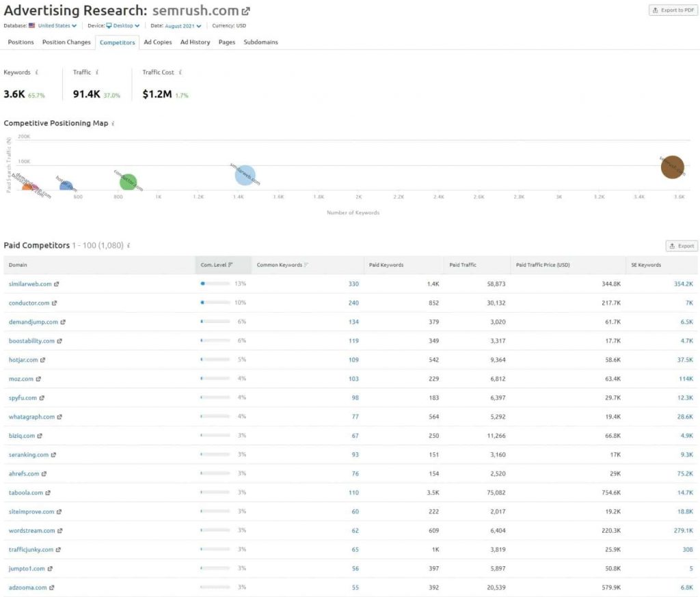Open the conductor.com domain link
This screenshot has width=700, height=597.
click(29, 303)
